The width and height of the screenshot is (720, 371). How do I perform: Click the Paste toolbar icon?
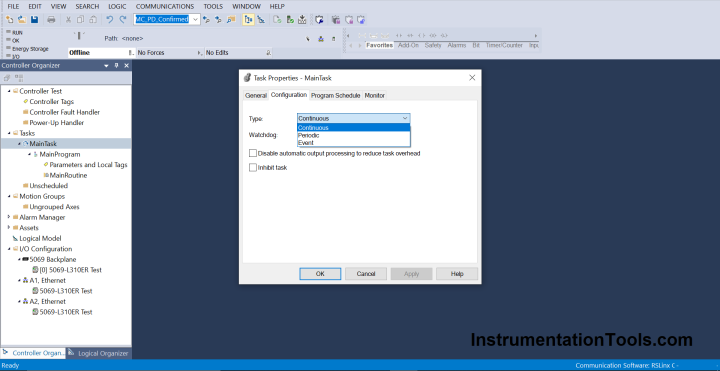[93, 19]
